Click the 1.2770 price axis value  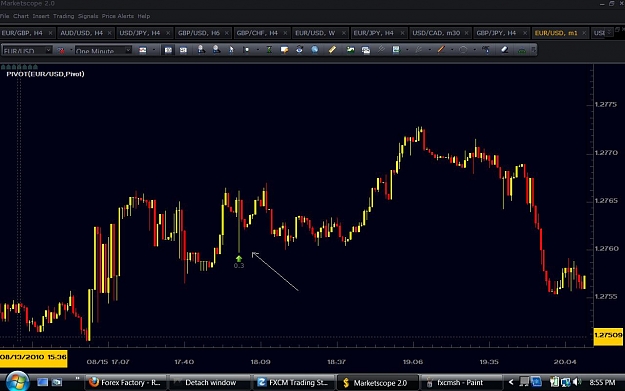click(x=606, y=153)
